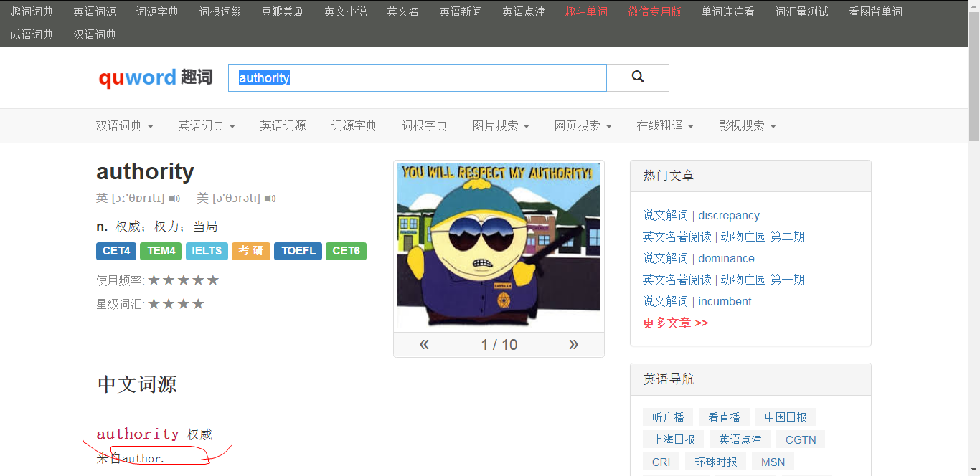Open 中国日报 navigation tag
This screenshot has height=476, width=980.
click(x=786, y=417)
